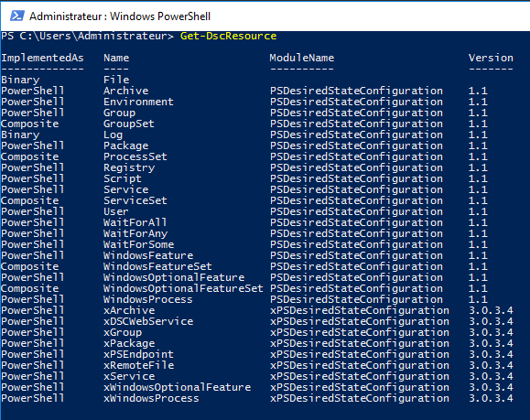Select the resource name xService
530x420 pixels.
tap(129, 376)
